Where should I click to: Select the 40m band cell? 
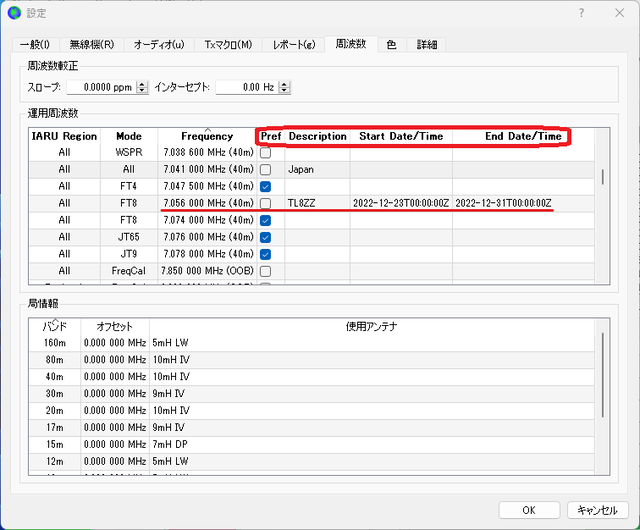pos(55,377)
